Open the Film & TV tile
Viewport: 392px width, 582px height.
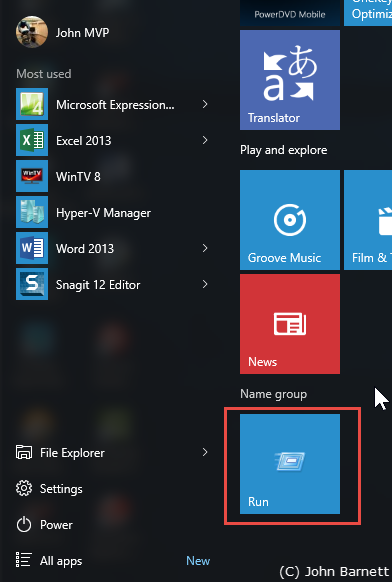point(368,220)
